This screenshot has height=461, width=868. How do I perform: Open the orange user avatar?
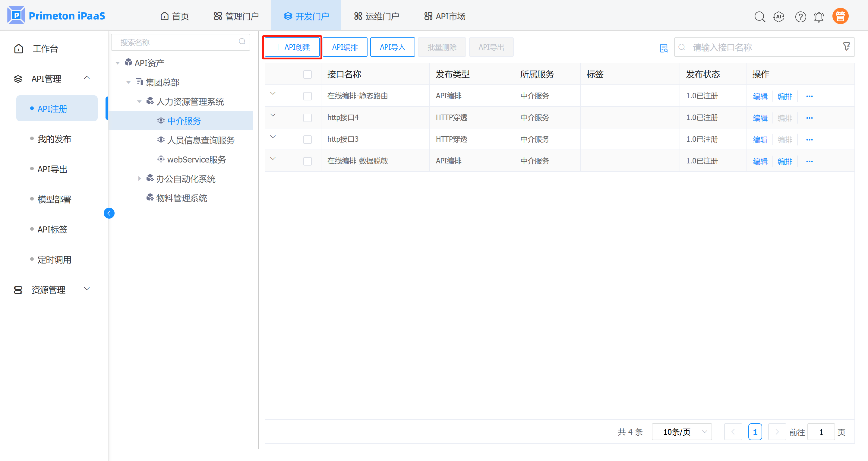coord(840,17)
